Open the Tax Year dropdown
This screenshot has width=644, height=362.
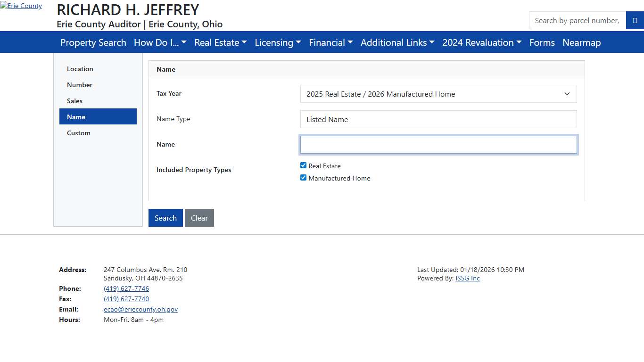coord(438,94)
